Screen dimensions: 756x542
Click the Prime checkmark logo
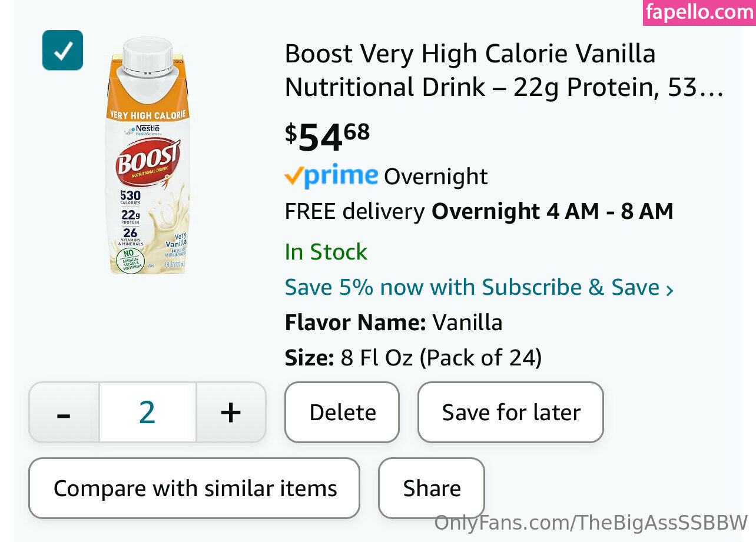click(331, 175)
